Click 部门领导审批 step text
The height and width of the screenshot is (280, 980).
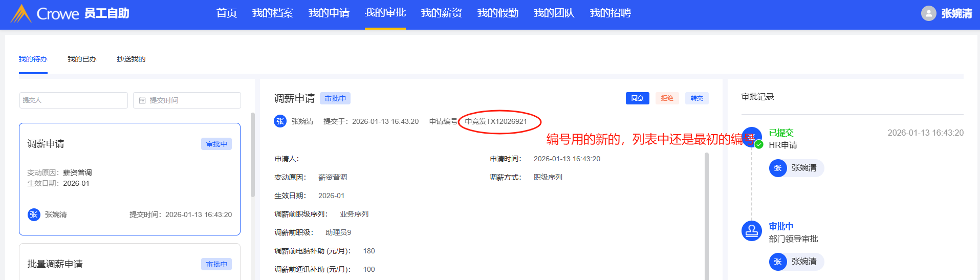coord(793,239)
